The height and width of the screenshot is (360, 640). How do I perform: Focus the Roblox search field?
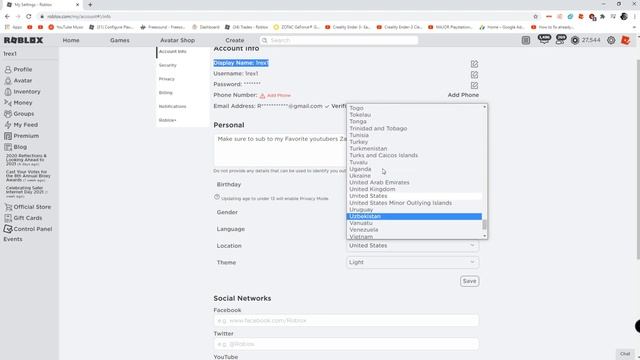coord(339,40)
